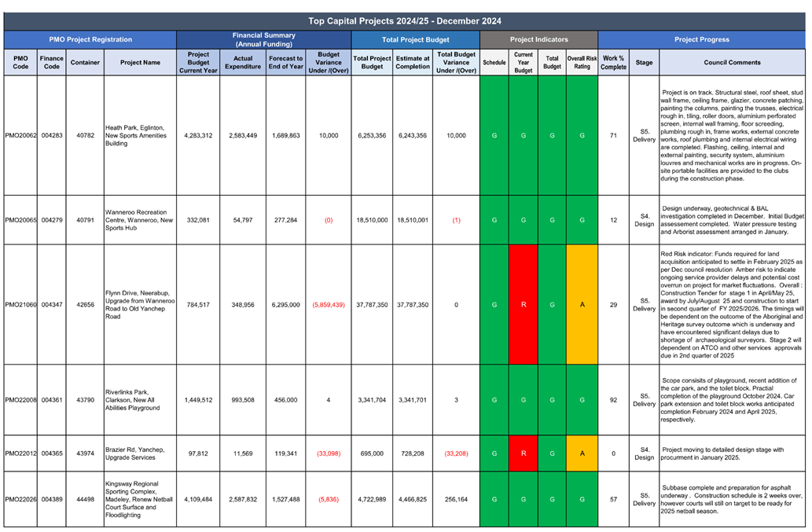The height and width of the screenshot is (532, 812).
Task: Click the Work % Complete value 92 for Riverlinks Park
Action: (x=613, y=398)
